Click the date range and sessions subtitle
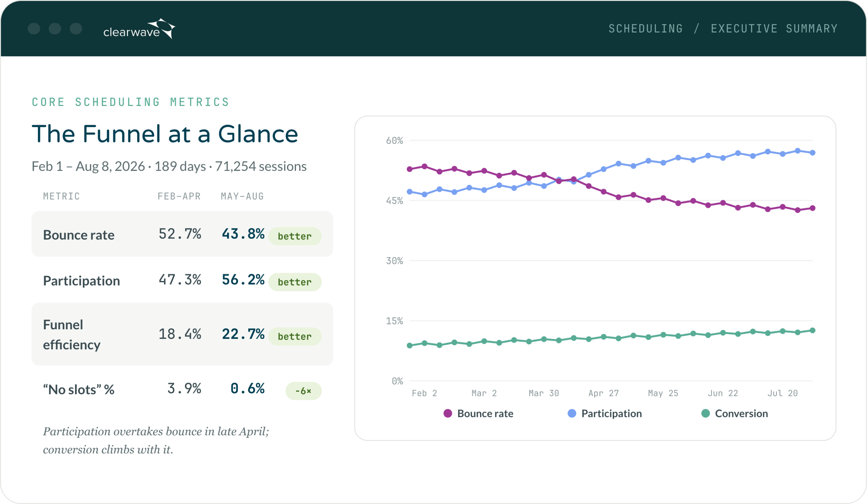867x504 pixels. (169, 167)
